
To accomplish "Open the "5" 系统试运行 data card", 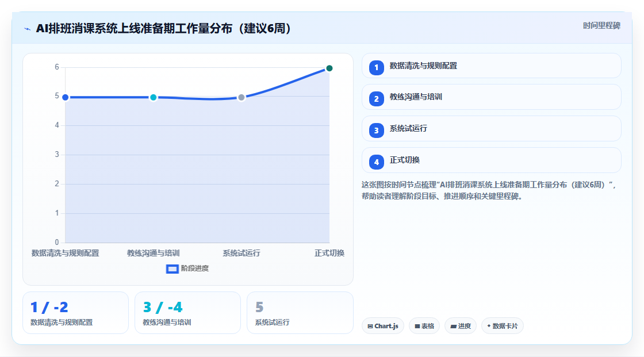I will tap(300, 313).
